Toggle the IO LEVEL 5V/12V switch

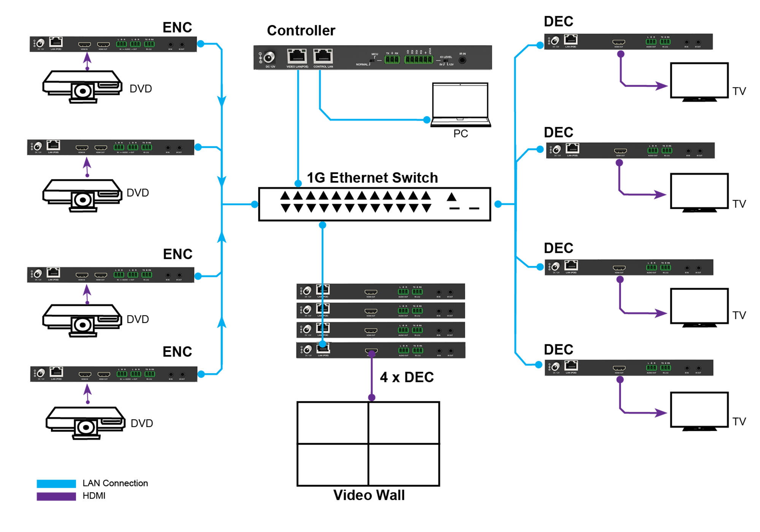point(445,61)
